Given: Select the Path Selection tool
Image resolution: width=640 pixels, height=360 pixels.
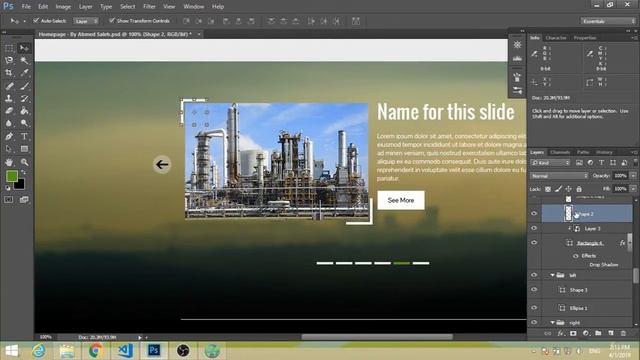Looking at the screenshot, I should point(9,149).
